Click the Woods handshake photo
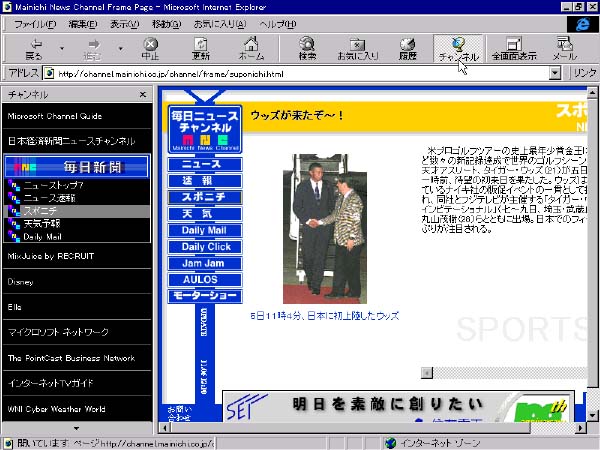Viewport: 600px width, 450px height. (x=325, y=229)
